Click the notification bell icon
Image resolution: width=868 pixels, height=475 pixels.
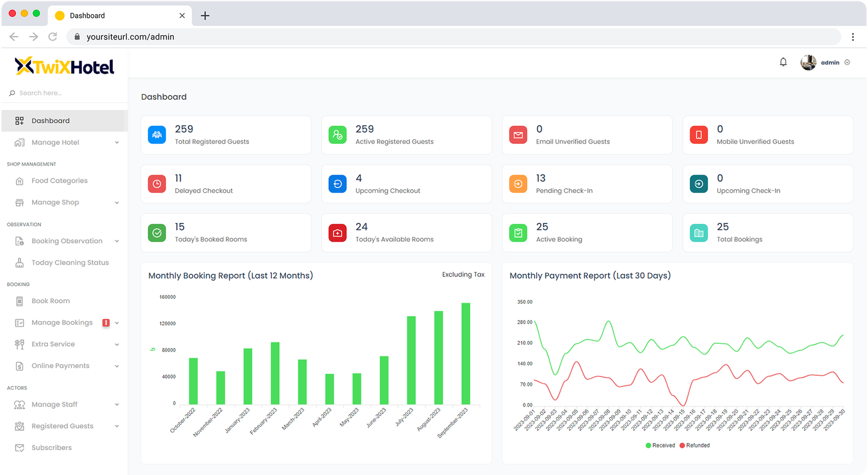point(783,62)
